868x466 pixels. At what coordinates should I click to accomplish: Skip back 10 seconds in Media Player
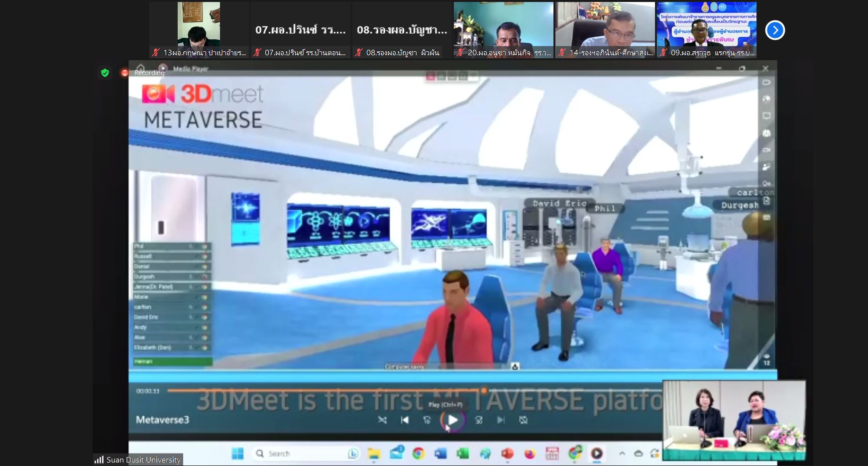[427, 420]
